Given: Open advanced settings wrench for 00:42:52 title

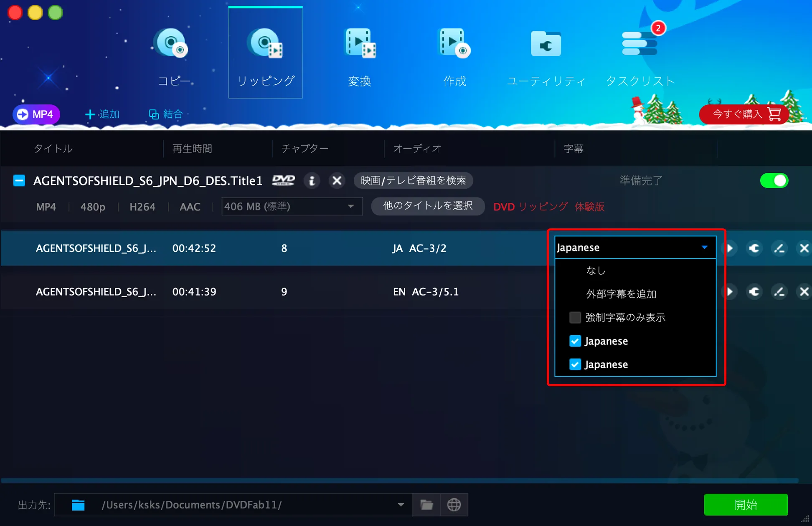Looking at the screenshot, I should [x=754, y=248].
